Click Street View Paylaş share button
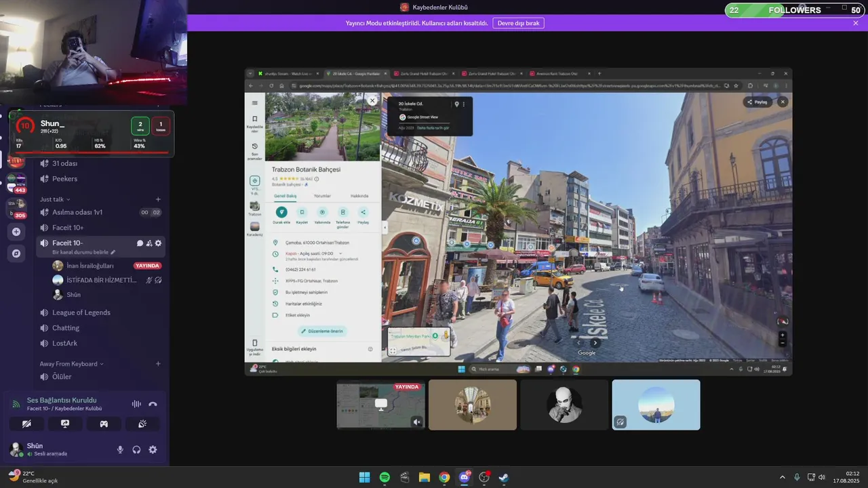This screenshot has width=868, height=488. [x=758, y=102]
